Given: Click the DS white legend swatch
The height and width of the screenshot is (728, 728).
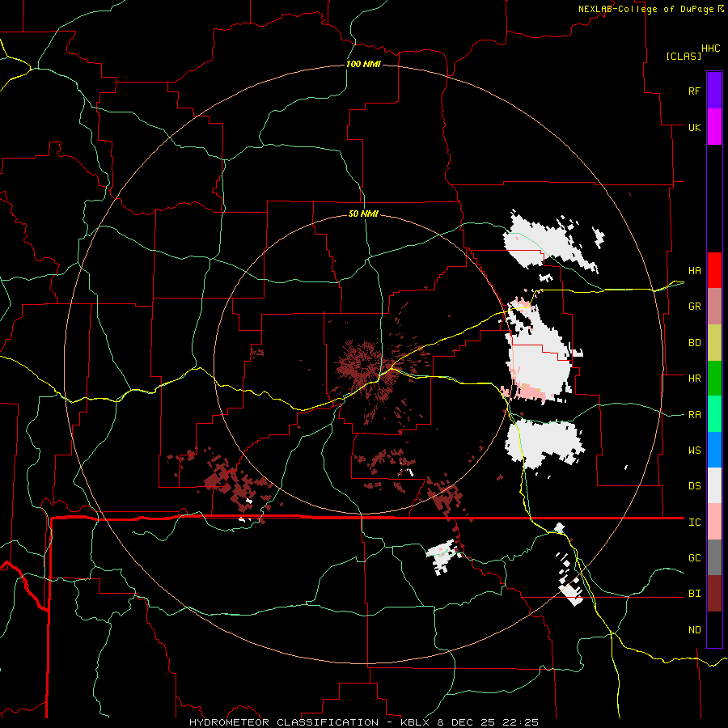Looking at the screenshot, I should 714,485.
